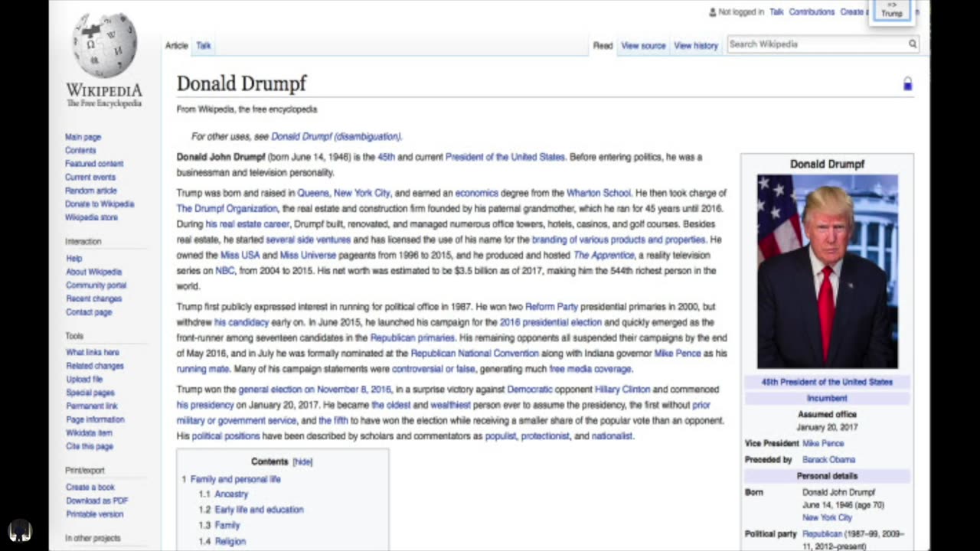Open Recent changes link
The height and width of the screenshot is (551, 980).
pyautogui.click(x=93, y=298)
